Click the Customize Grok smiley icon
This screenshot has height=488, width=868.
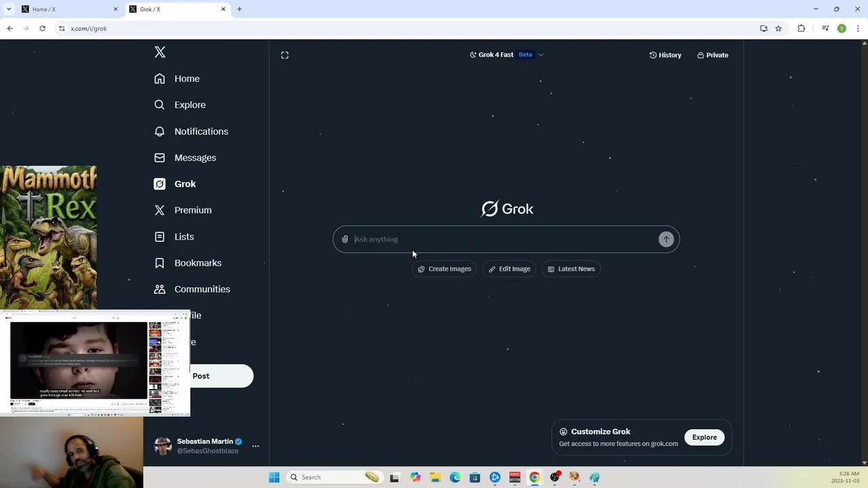(564, 432)
